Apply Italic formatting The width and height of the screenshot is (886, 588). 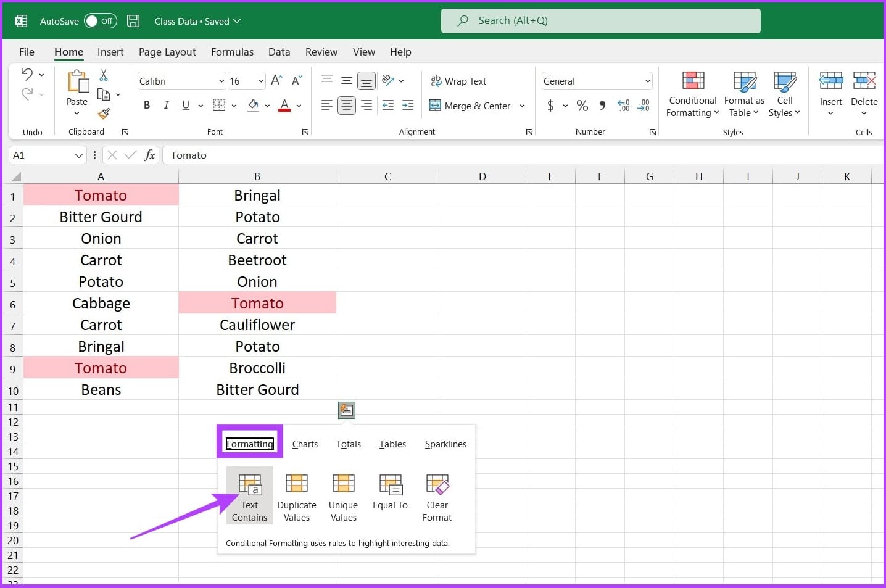click(166, 106)
